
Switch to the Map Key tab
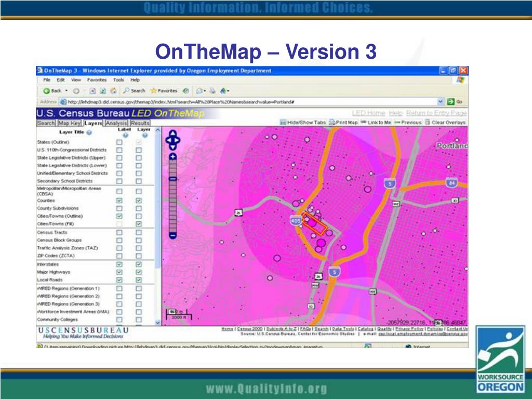pyautogui.click(x=70, y=123)
